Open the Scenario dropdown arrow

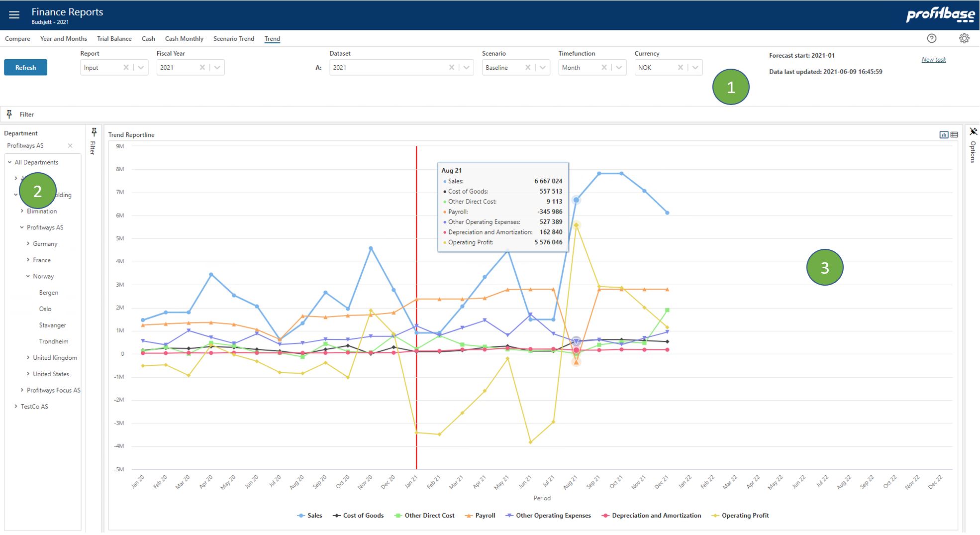(x=543, y=68)
